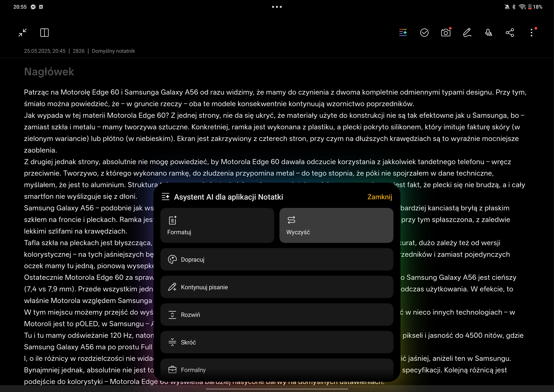Tap the Domyślny notatnik notebook label
Image resolution: width=554 pixels, height=392 pixels.
click(x=113, y=51)
